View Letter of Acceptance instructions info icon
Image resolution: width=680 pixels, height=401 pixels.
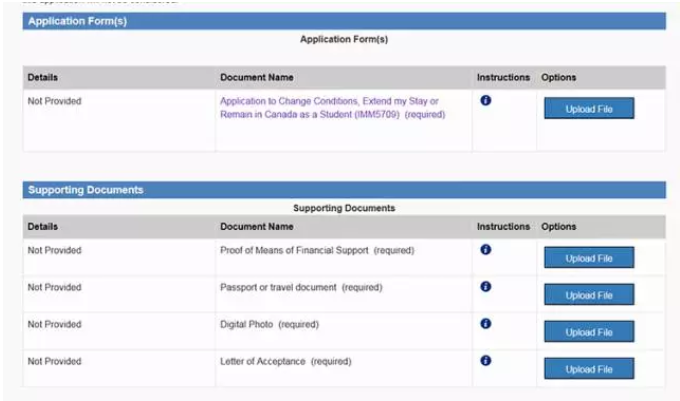tap(485, 361)
